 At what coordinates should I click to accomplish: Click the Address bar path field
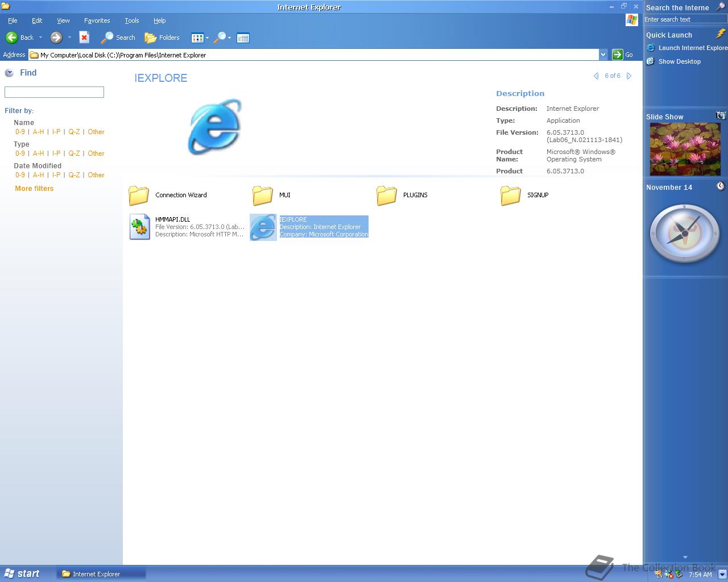(313, 55)
